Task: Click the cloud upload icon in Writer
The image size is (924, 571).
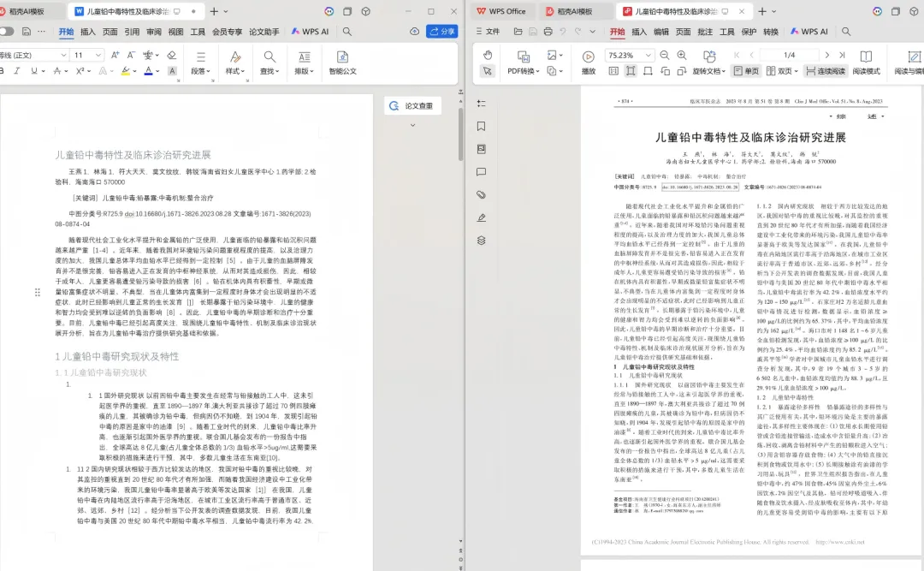Action: coord(414,32)
